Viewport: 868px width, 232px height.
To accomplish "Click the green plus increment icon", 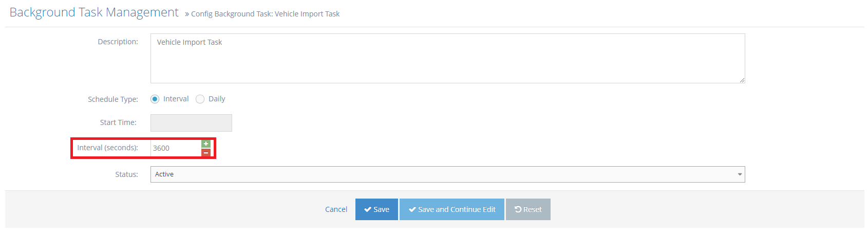I will 206,144.
